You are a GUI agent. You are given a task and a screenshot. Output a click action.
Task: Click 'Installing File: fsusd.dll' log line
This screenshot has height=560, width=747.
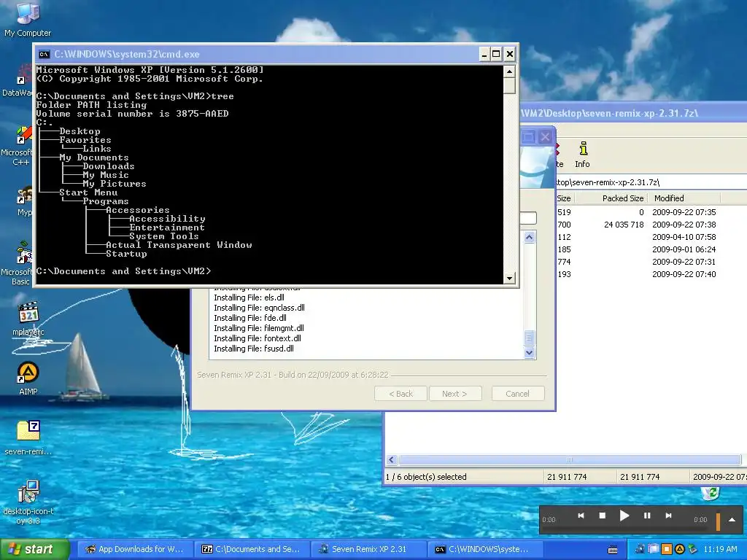[254, 349]
